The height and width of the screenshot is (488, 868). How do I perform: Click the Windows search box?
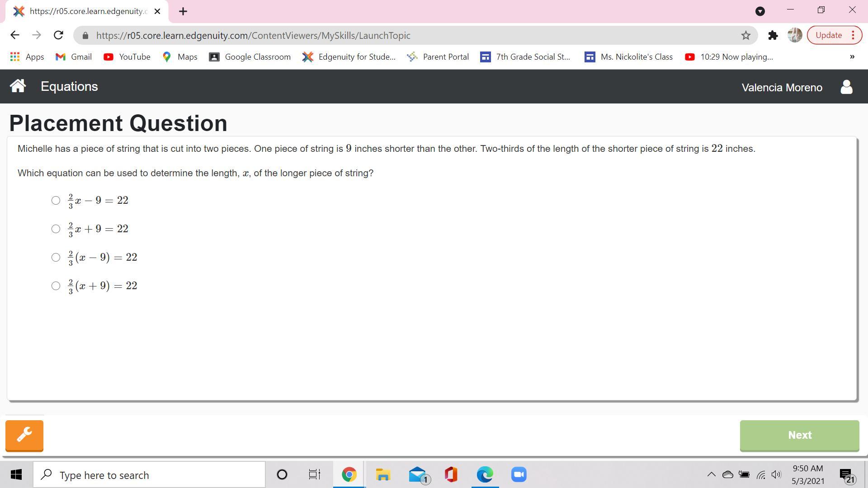click(149, 475)
